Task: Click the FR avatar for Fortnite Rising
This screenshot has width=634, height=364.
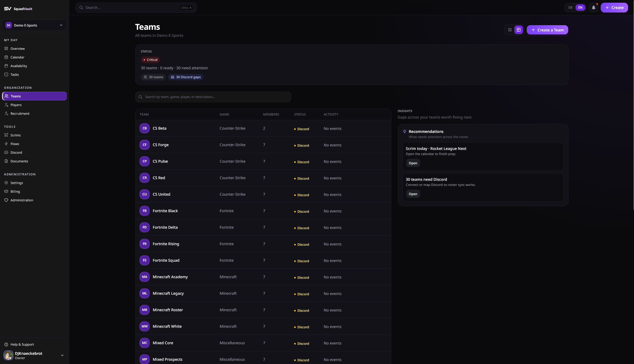Action: point(145,244)
